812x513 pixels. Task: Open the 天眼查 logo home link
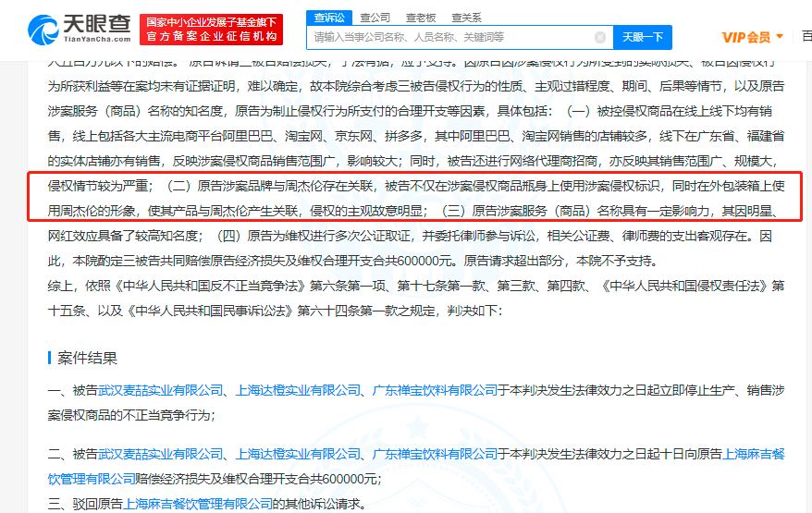(80, 29)
